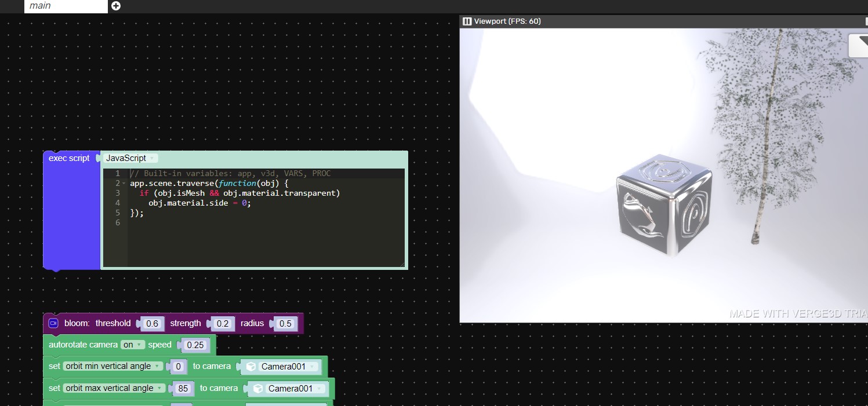Click the "bloom:" block label
868x406 pixels.
coord(77,323)
